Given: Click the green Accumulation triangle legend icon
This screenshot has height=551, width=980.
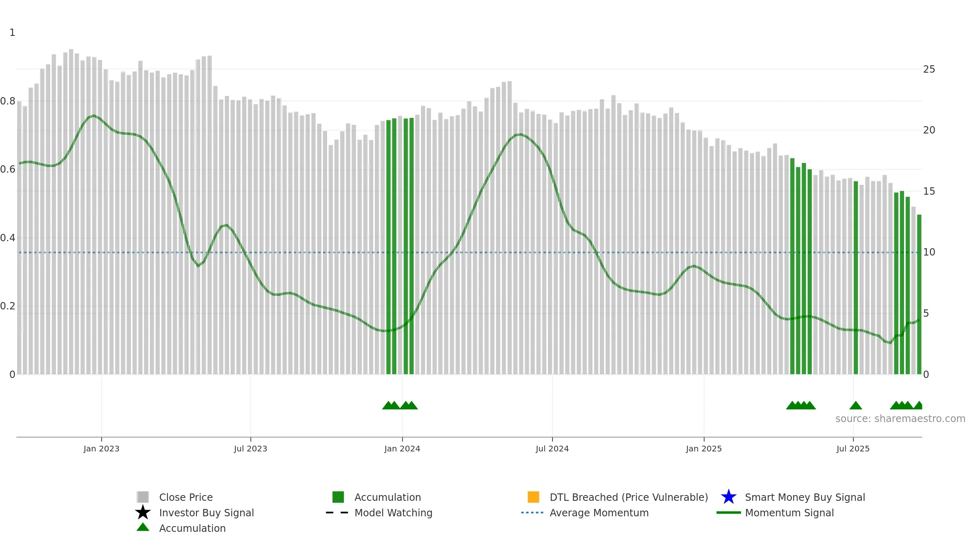Looking at the screenshot, I should [x=143, y=527].
